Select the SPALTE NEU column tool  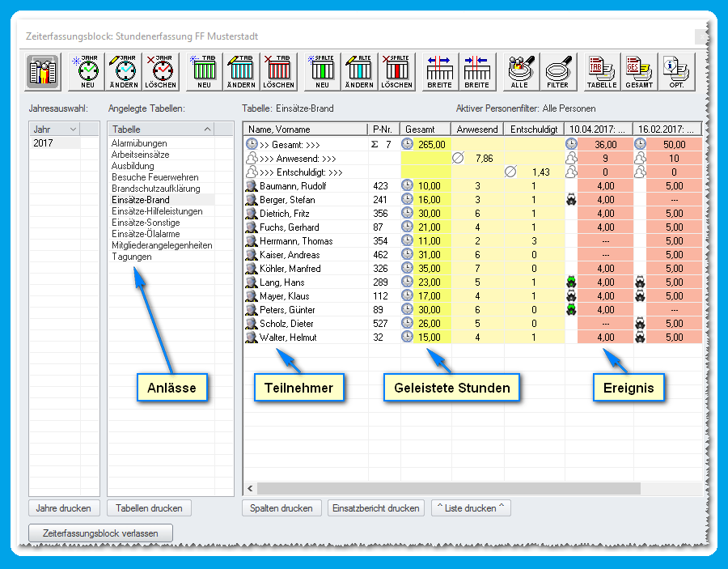(x=321, y=71)
